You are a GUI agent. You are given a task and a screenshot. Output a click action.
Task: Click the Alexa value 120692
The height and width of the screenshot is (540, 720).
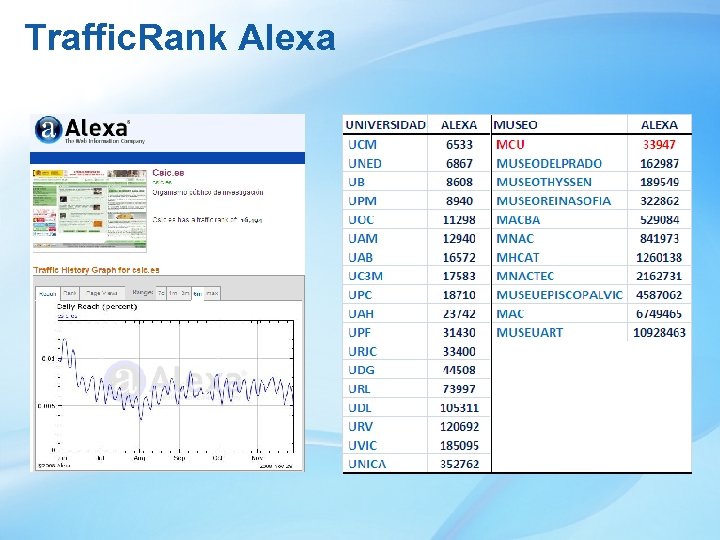(459, 427)
